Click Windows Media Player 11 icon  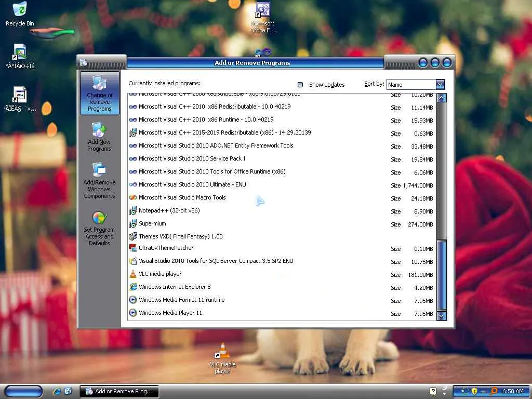pyautogui.click(x=133, y=313)
